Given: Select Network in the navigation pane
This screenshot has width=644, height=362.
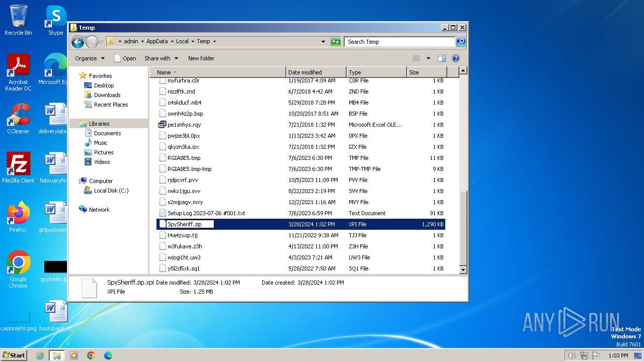Looking at the screenshot, I should pyautogui.click(x=99, y=210).
